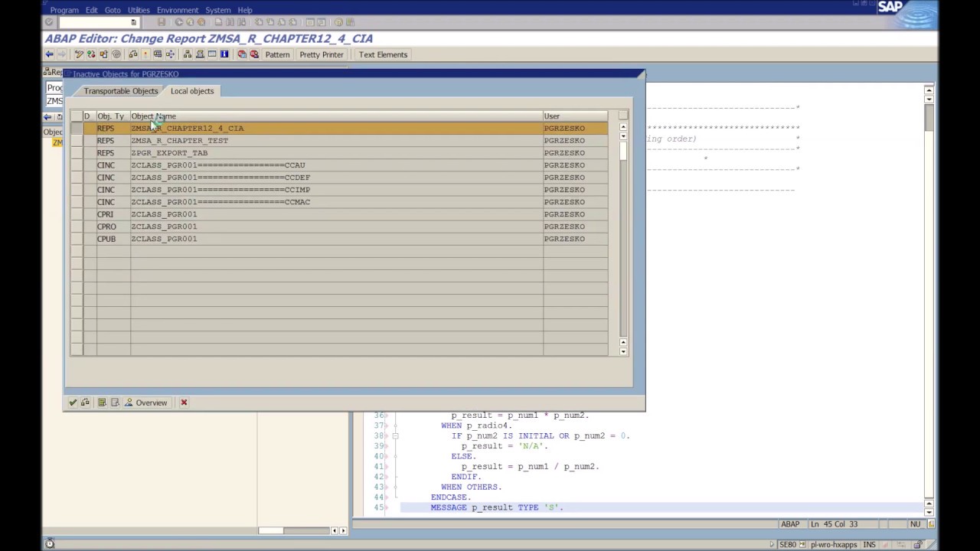Click the table settings icon above the dialog scrollbar
The height and width of the screenshot is (551, 980).
(623, 116)
